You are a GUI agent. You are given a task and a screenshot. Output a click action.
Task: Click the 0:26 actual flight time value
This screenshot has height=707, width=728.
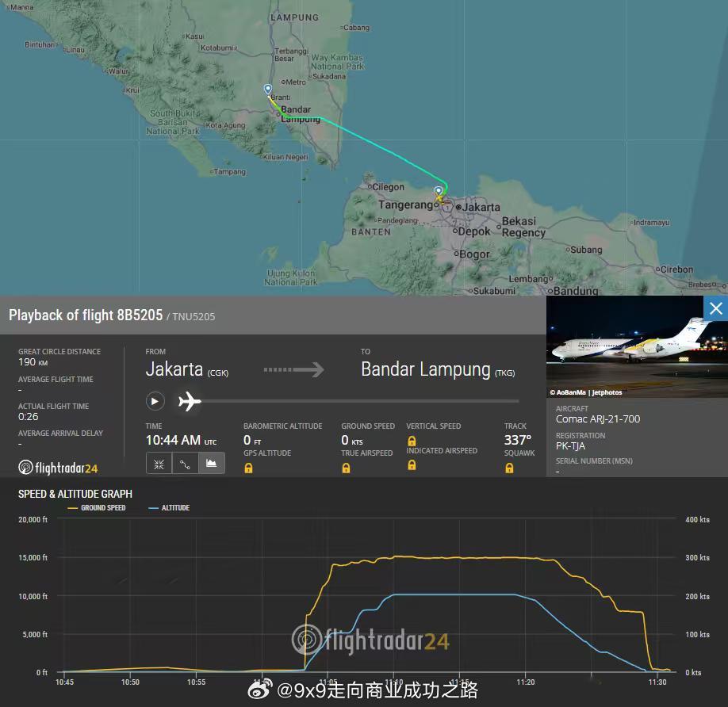[x=29, y=417]
